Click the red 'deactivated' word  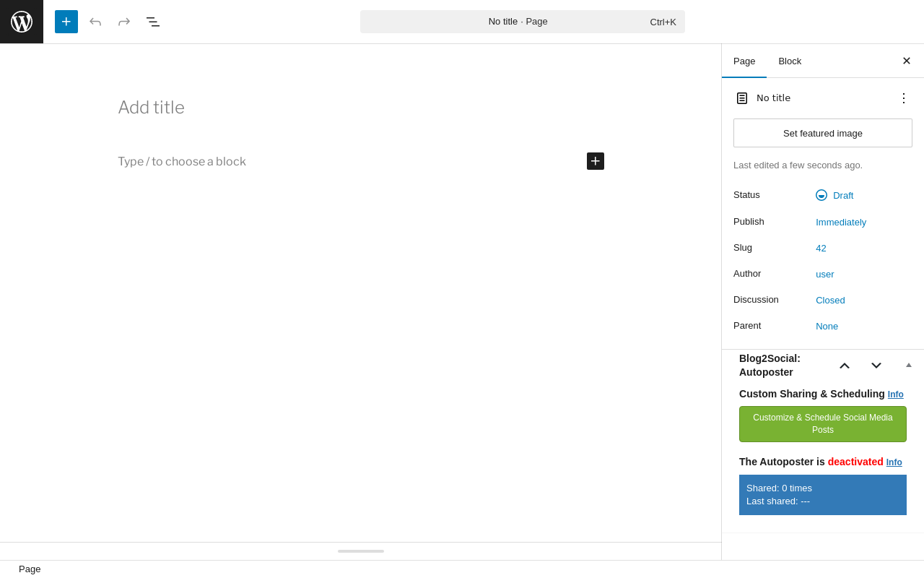click(855, 462)
